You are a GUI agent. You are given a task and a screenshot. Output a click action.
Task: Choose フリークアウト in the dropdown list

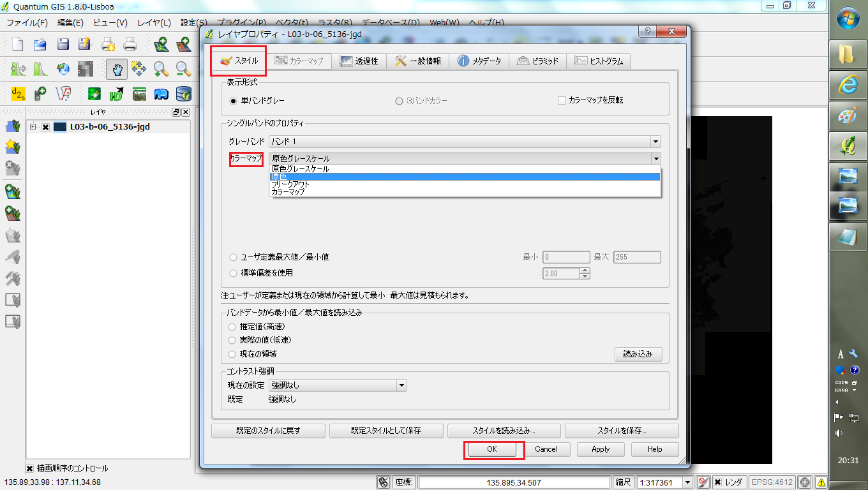click(465, 184)
